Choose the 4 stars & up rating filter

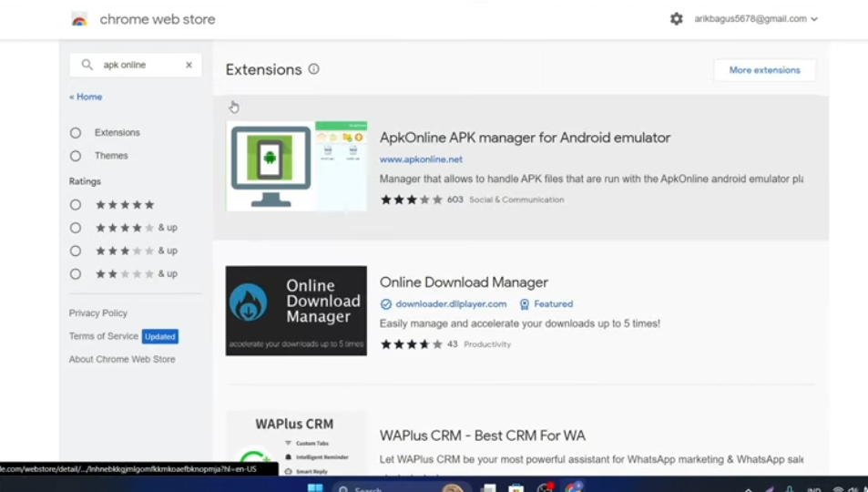76,228
